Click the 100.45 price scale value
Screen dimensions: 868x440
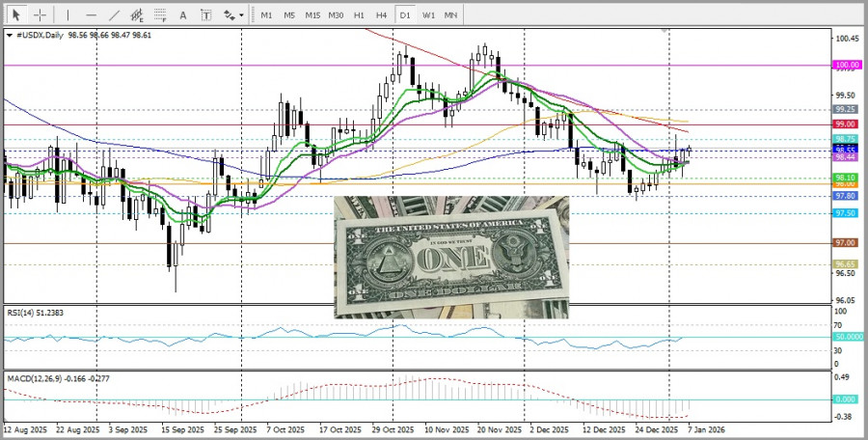click(847, 39)
